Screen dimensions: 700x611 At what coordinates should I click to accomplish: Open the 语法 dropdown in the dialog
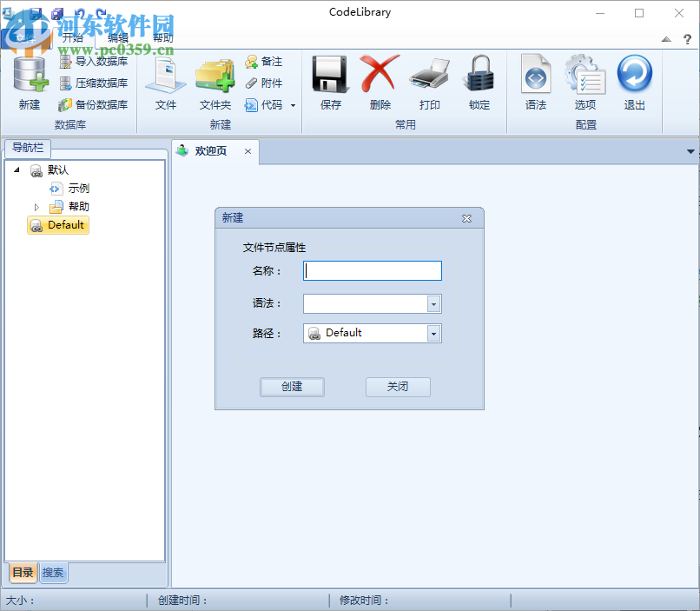(x=435, y=303)
